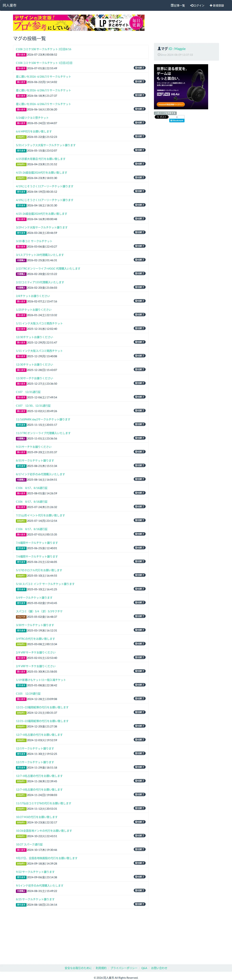
Task: Go to 同人楽市 home via site logo
Action: tap(10, 5)
